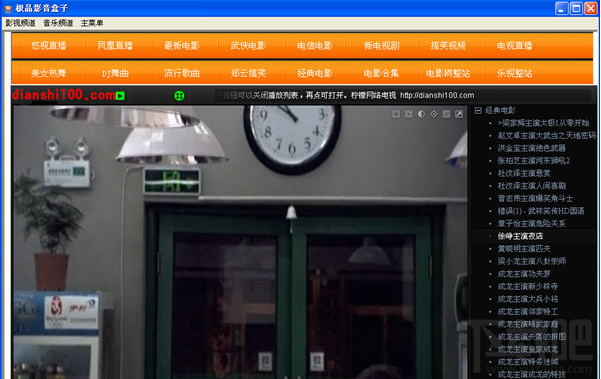The image size is (601, 379).
Task: Click the diamond target icon over video
Action: [434, 114]
